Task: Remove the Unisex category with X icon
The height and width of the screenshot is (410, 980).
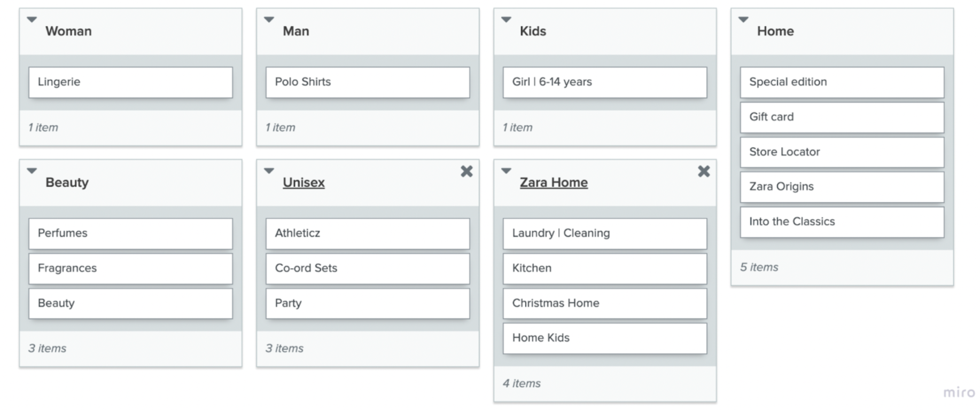Action: pos(466,171)
